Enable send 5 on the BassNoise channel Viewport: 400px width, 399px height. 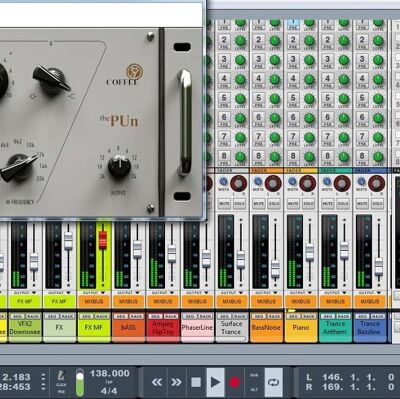(258, 98)
